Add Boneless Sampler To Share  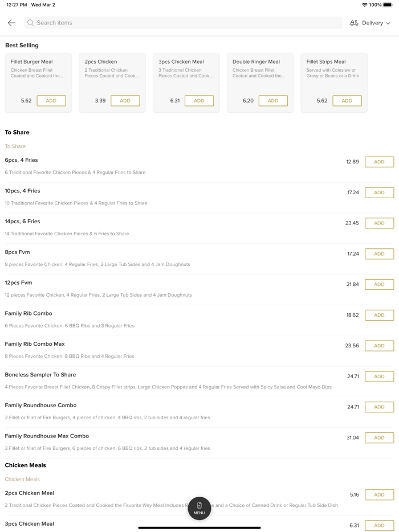point(379,377)
